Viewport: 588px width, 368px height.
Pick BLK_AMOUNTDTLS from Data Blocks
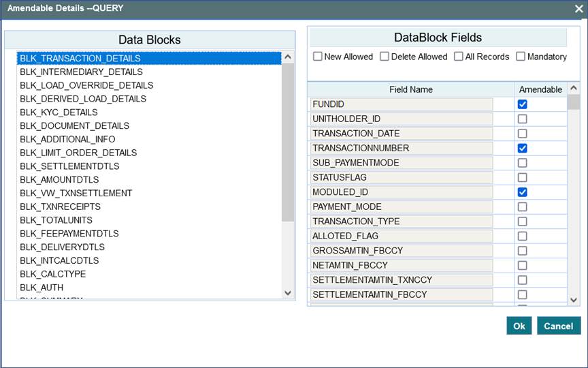click(x=149, y=180)
